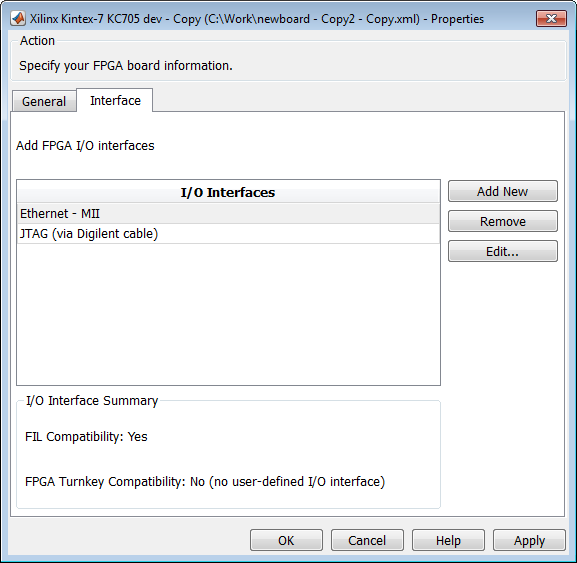The image size is (577, 563).
Task: Open the Edit... dialog for the interface
Action: pyautogui.click(x=503, y=252)
